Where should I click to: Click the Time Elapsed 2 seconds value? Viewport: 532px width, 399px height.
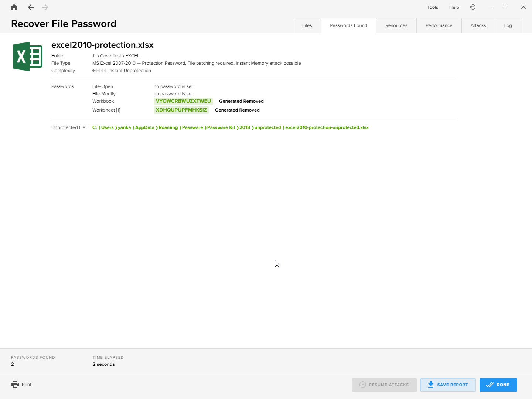click(x=104, y=364)
